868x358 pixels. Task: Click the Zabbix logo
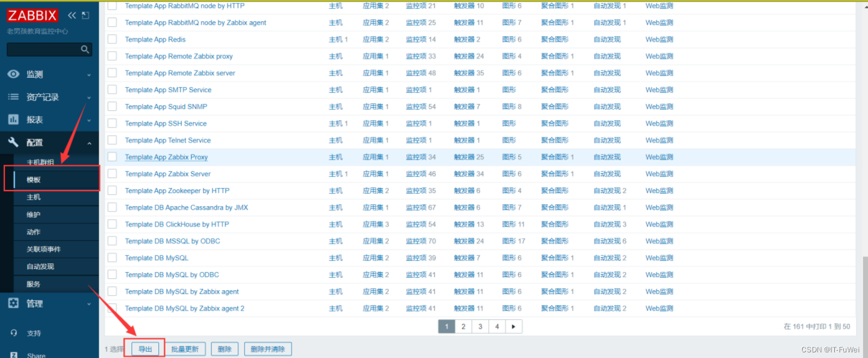(32, 15)
